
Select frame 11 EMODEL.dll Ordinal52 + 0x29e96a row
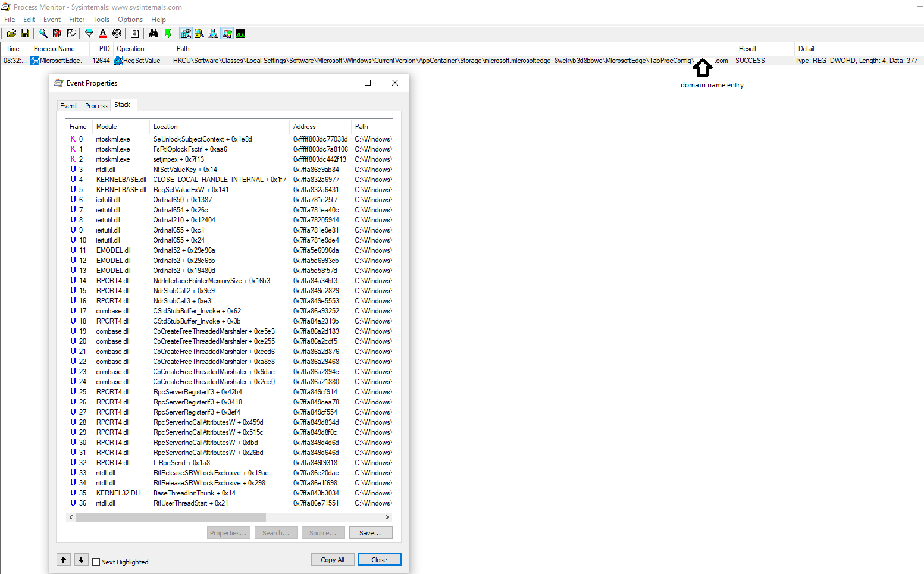229,250
